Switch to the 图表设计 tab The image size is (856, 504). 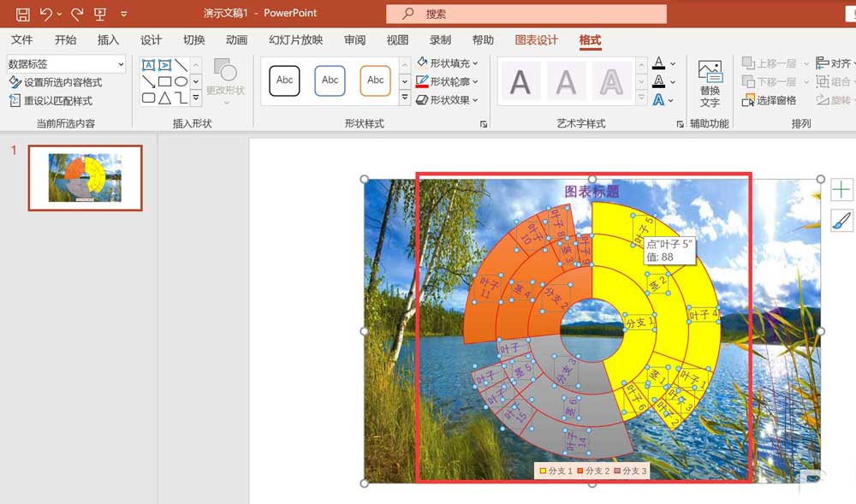pyautogui.click(x=536, y=40)
